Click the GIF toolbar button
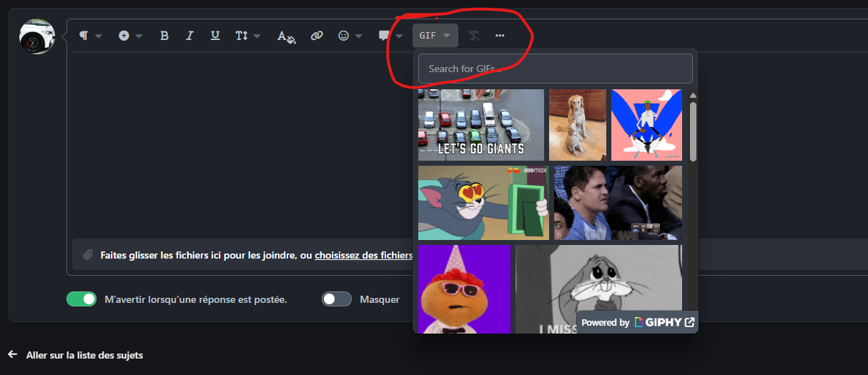Viewport: 868px width, 375px height. tap(435, 36)
